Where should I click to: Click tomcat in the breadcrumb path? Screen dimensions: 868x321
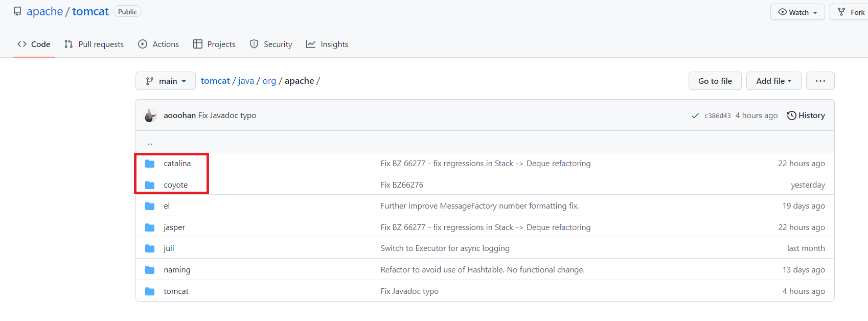point(215,81)
